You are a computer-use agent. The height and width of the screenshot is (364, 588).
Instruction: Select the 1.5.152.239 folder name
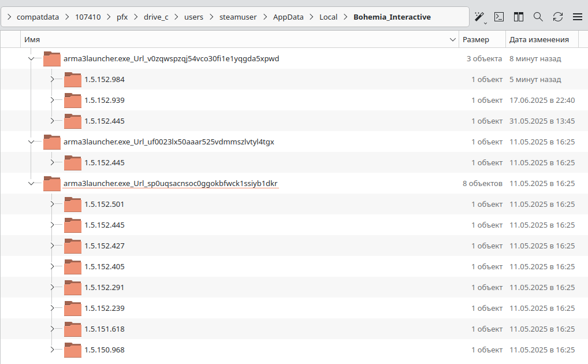click(x=105, y=309)
